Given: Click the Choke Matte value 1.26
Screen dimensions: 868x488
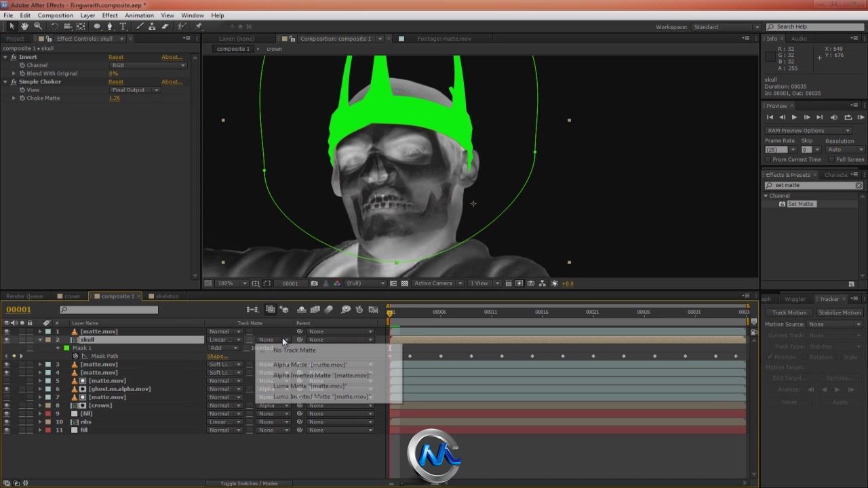Looking at the screenshot, I should click(115, 98).
